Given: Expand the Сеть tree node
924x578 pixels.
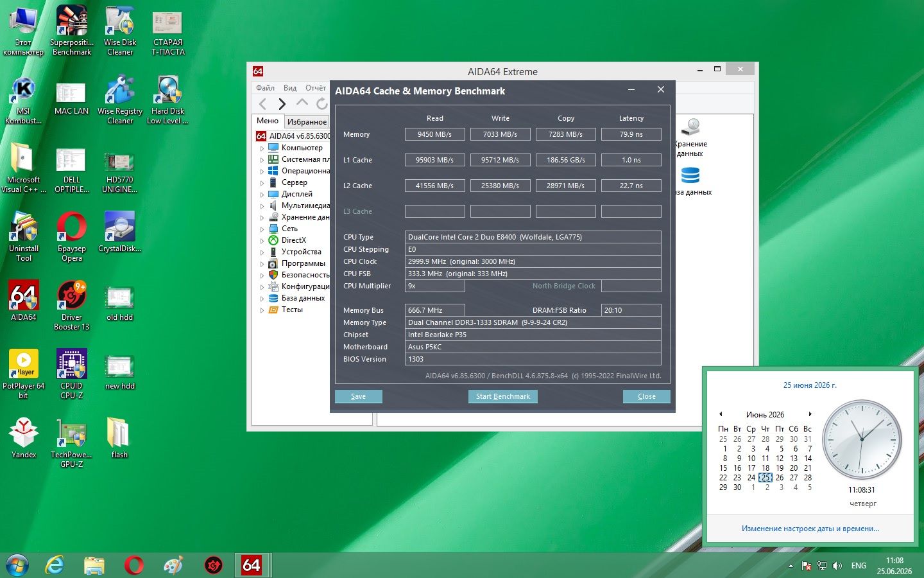Looking at the screenshot, I should click(x=262, y=229).
